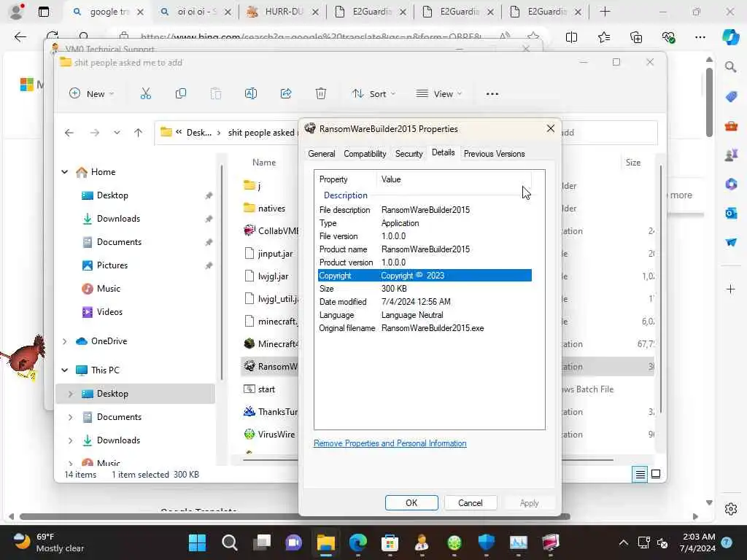Screen dimensions: 747x560
Task: Click the Share icon in Explorer toolbar
Action: point(286,94)
